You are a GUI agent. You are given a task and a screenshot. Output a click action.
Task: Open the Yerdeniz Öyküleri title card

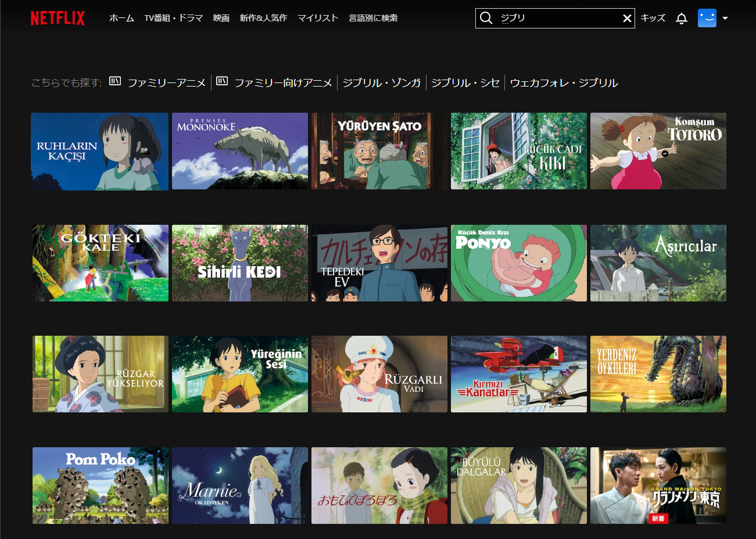[x=658, y=374]
